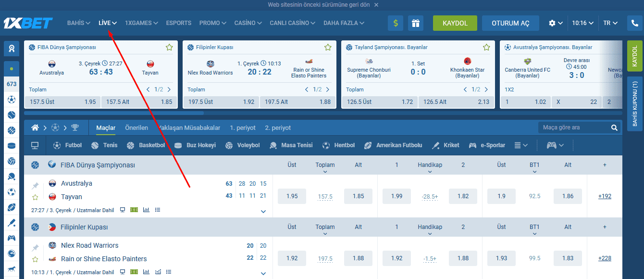Image resolution: width=644 pixels, height=279 pixels.
Task: Select the Amerikan Futbolu sport filter
Action: (x=393, y=145)
